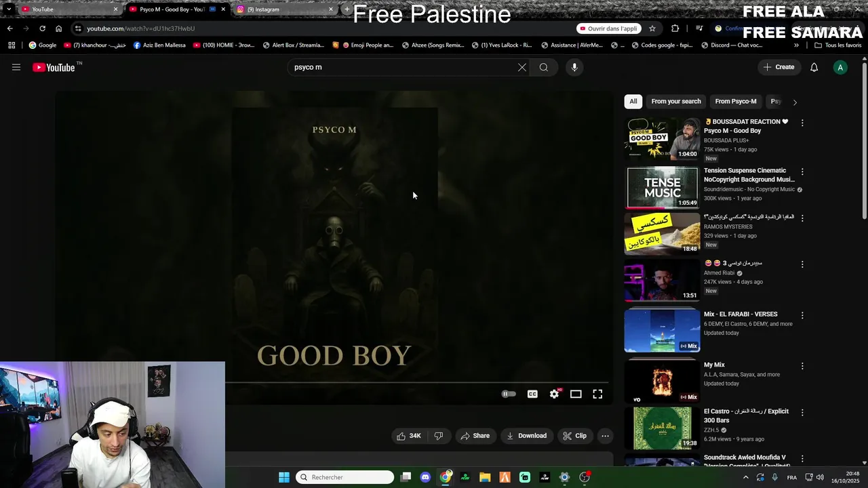Share the video

point(475,436)
